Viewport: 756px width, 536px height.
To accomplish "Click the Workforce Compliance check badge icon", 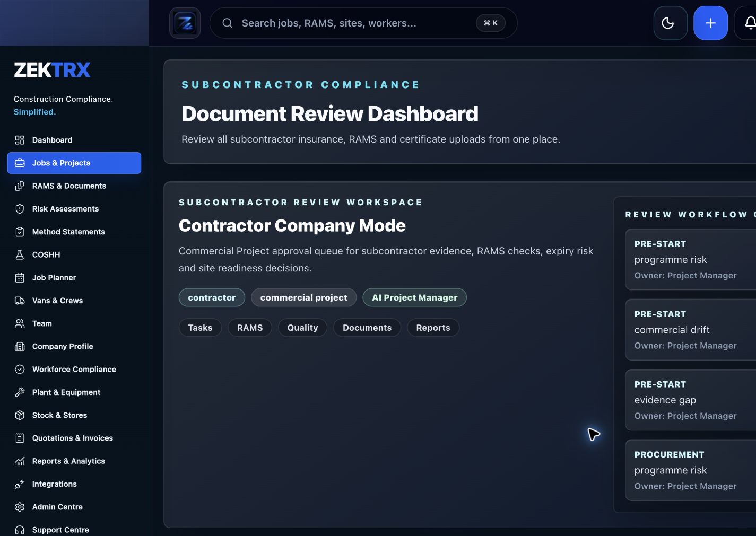I will (20, 370).
